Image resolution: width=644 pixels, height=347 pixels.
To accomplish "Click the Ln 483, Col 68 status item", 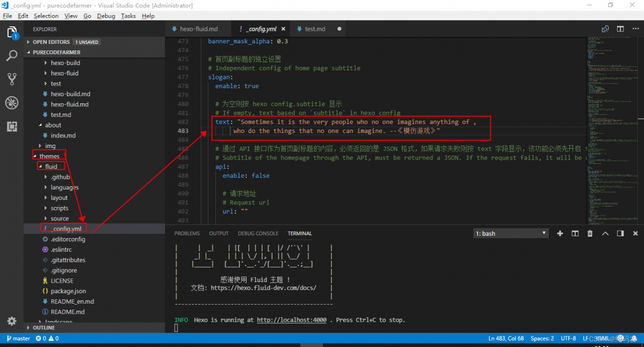I will tap(506, 338).
